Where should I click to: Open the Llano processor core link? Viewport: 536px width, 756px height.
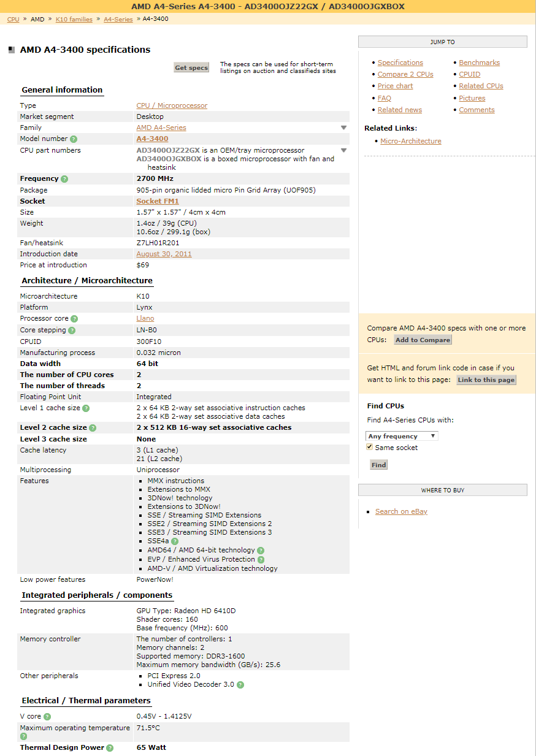(145, 318)
